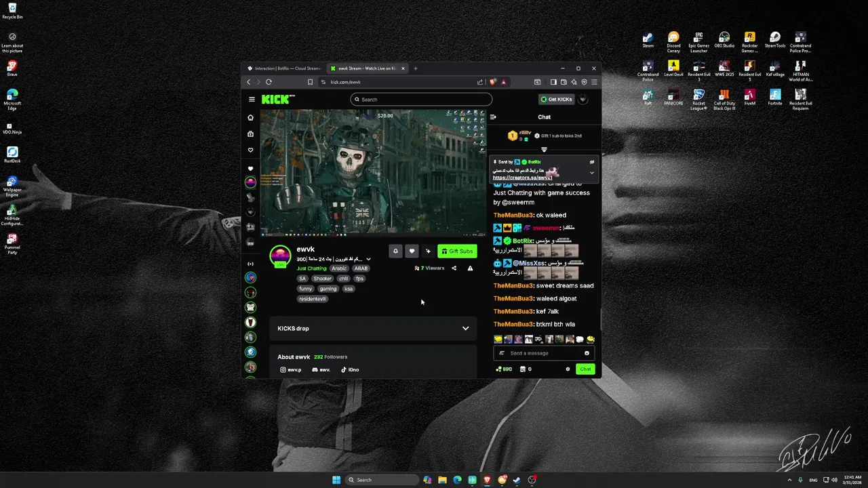Open Brave main menu
Viewport: 868px width, 488px height.
pos(594,82)
